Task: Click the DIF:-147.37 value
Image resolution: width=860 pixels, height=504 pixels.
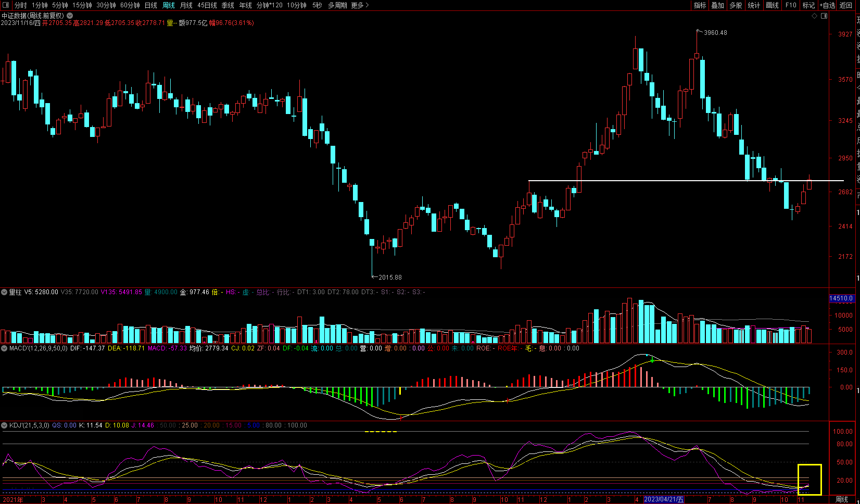Action: (x=87, y=348)
